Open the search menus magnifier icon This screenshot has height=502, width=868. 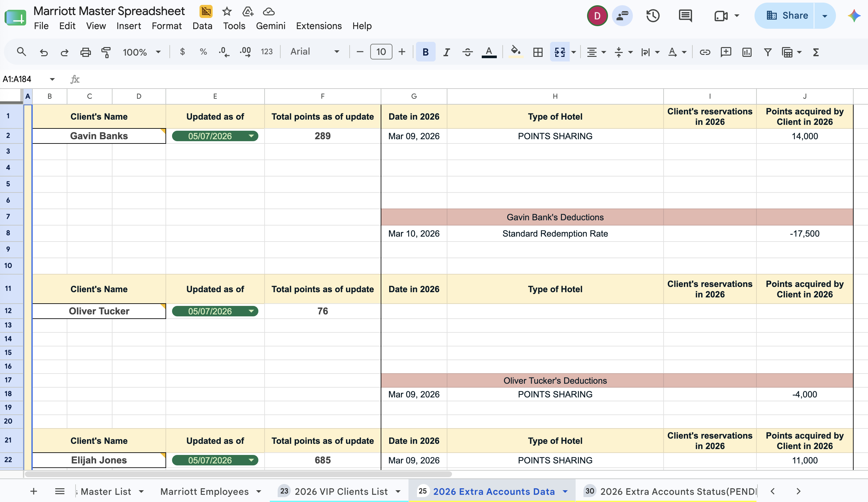pos(21,52)
